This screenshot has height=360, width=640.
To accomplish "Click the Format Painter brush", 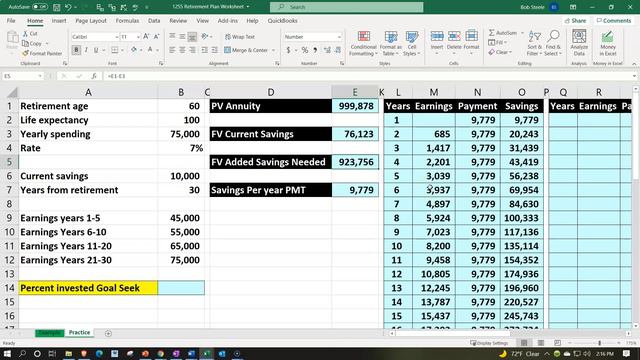I will tap(25, 53).
